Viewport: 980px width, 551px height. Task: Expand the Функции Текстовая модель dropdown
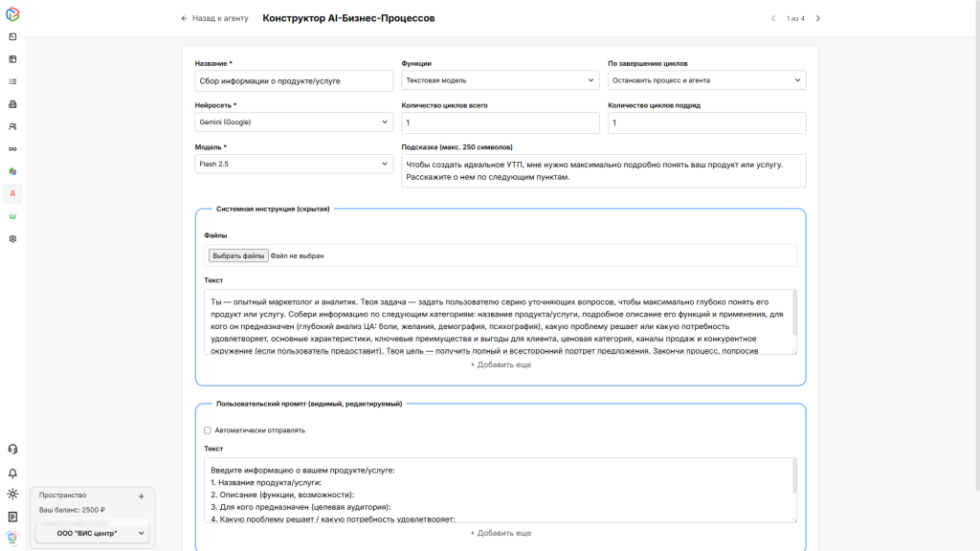pyautogui.click(x=500, y=80)
